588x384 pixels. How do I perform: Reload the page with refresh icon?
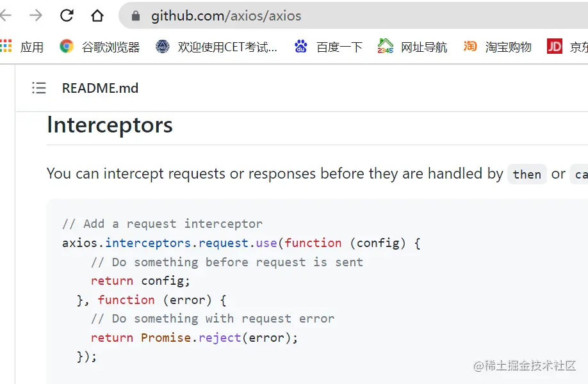tap(67, 15)
